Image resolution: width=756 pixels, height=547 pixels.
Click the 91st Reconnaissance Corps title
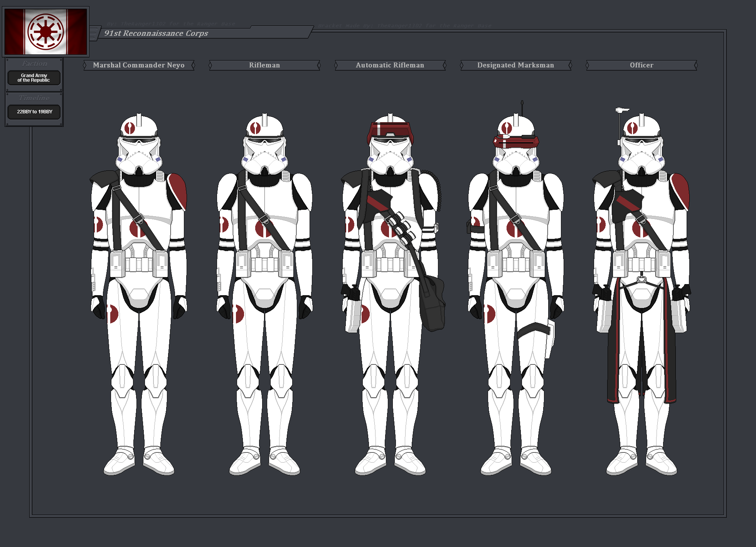coord(156,33)
